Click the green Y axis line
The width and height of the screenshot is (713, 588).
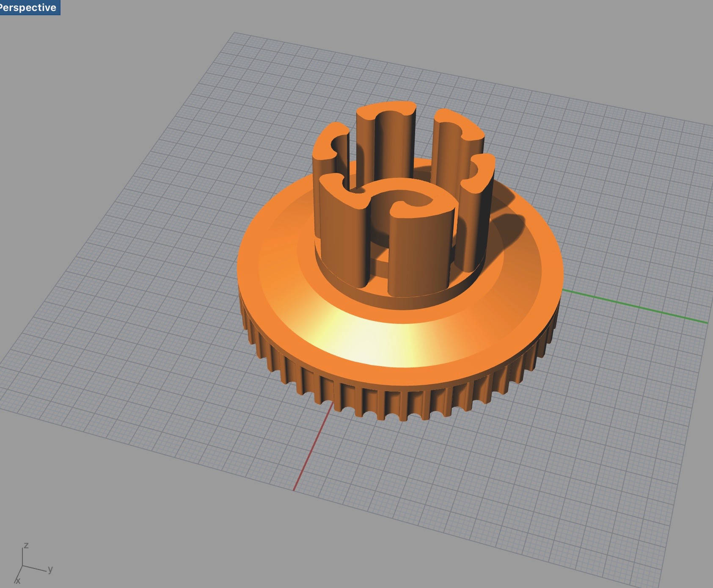coord(635,306)
